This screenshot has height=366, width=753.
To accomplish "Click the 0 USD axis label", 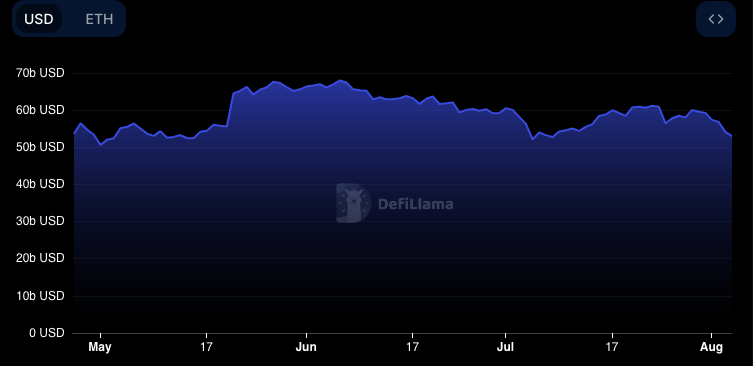I will click(47, 333).
